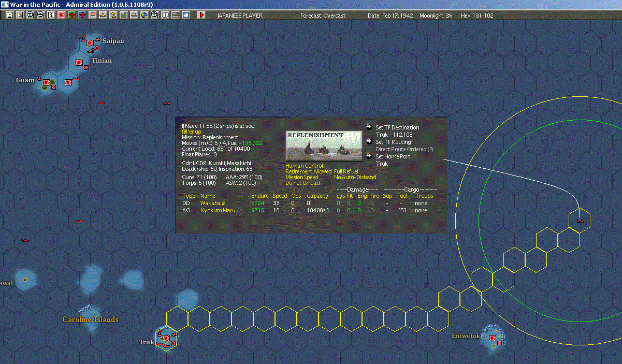This screenshot has width=622, height=364.
Task: Click arrow icon beside Set TF Destination
Action: 369,127
